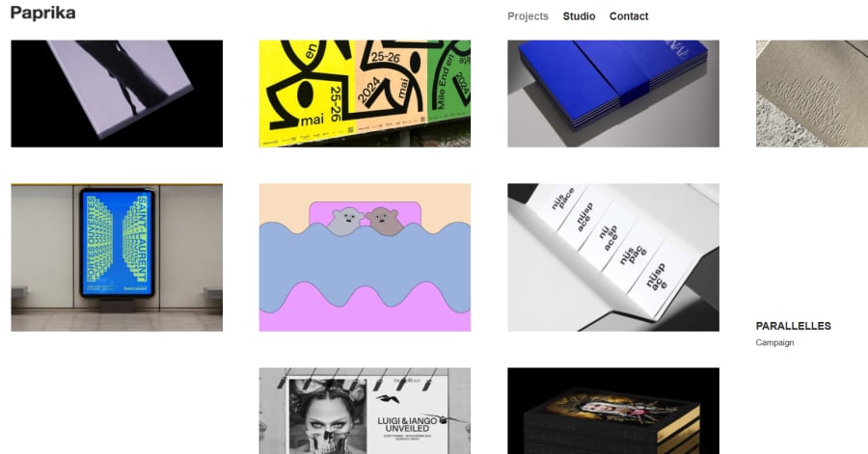Open the yellow Mile End poster project
Viewport: 868px width, 454px height.
(x=365, y=93)
